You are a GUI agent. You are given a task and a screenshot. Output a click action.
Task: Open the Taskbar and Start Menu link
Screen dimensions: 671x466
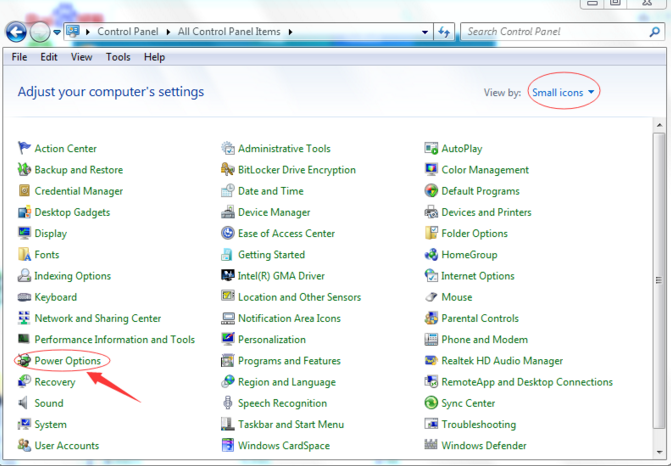[x=291, y=424]
